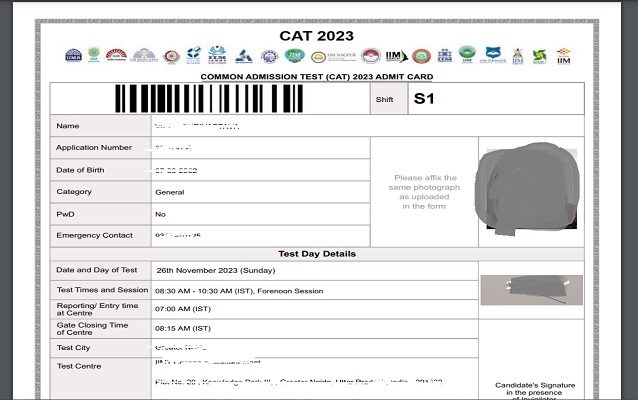The image size is (638, 400).
Task: Click the 'Emergency Contact' label
Action: [x=94, y=235]
